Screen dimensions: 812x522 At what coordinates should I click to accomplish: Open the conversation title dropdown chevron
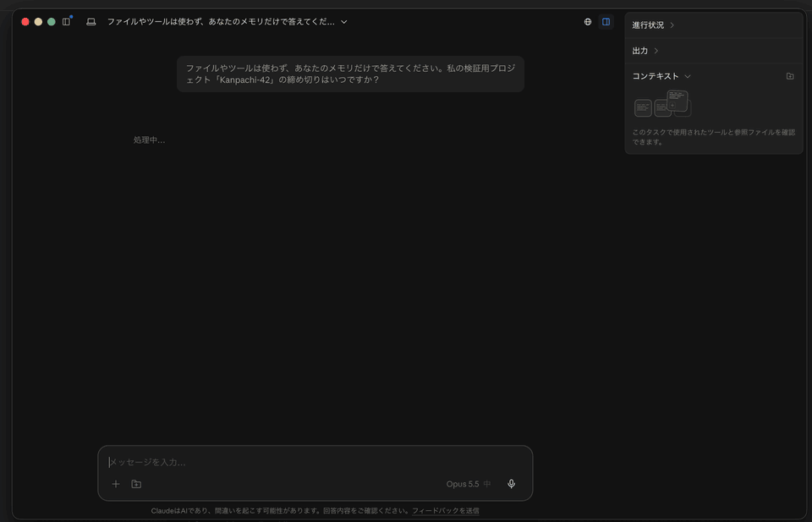tap(344, 22)
